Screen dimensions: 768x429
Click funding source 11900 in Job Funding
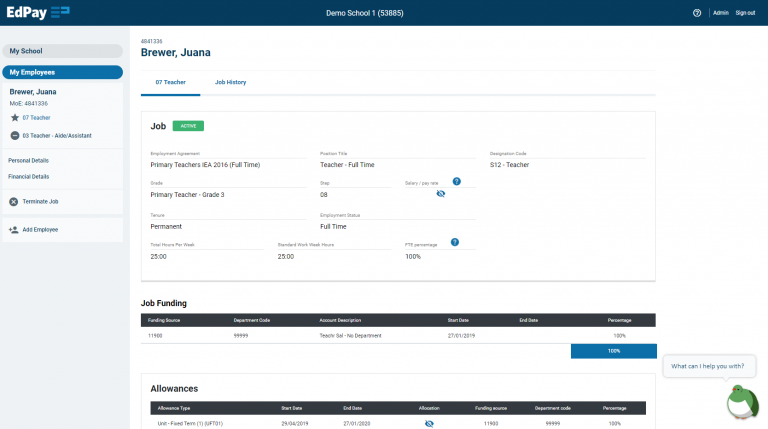(x=155, y=336)
